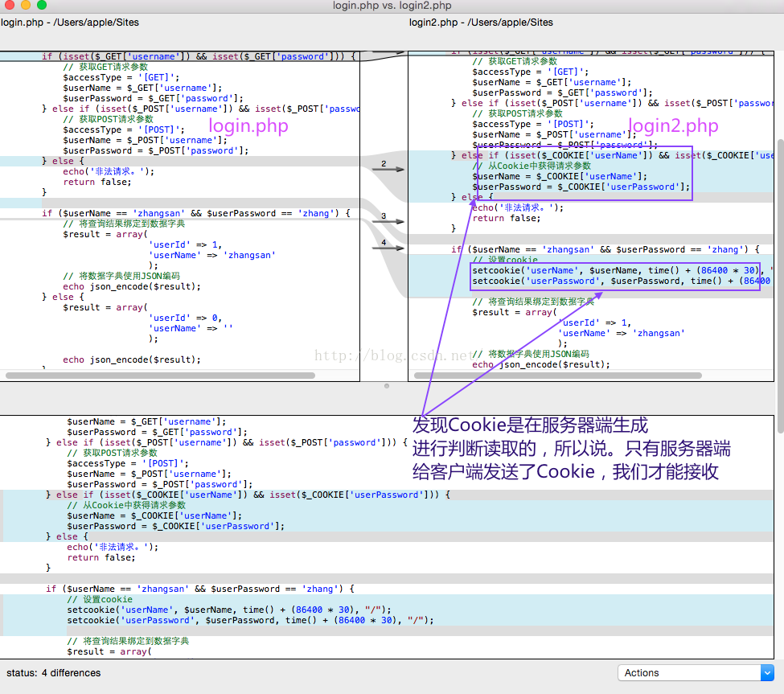Screen dimensions: 784x694
Task: Select "'userName' => 'zhangsan'" in login2.php pane
Action: (621, 333)
